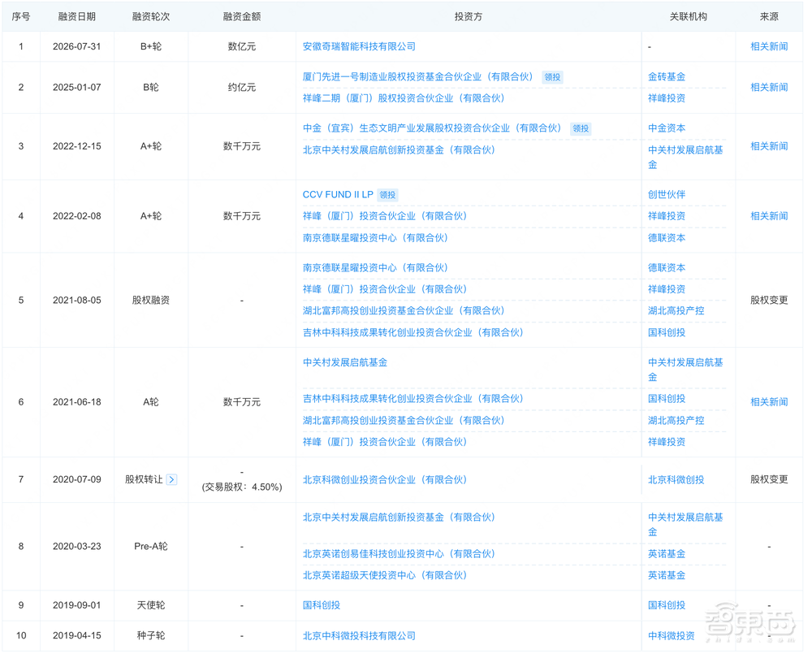Select the 种子轮 round cell
Screen dimensions: 812x658
click(151, 636)
